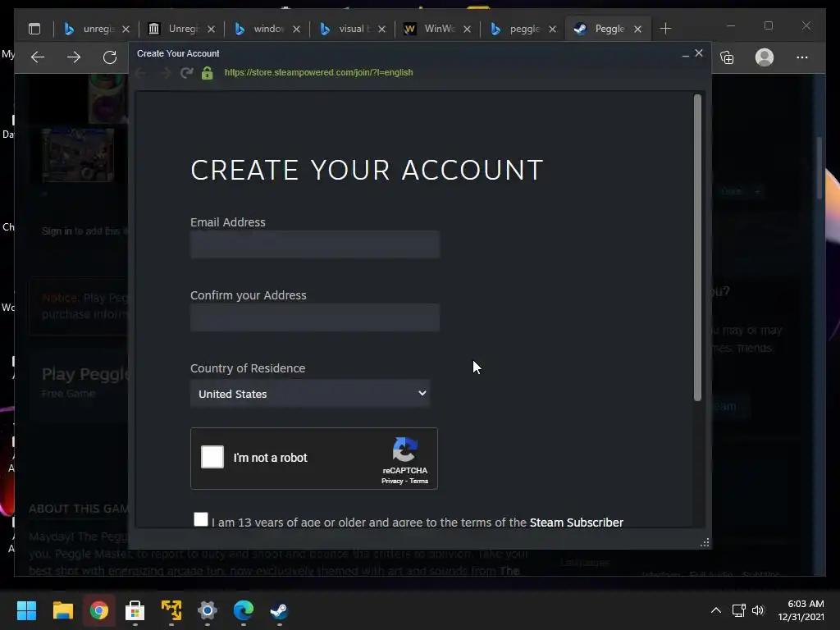Close the Create Your Account window

pyautogui.click(x=699, y=53)
